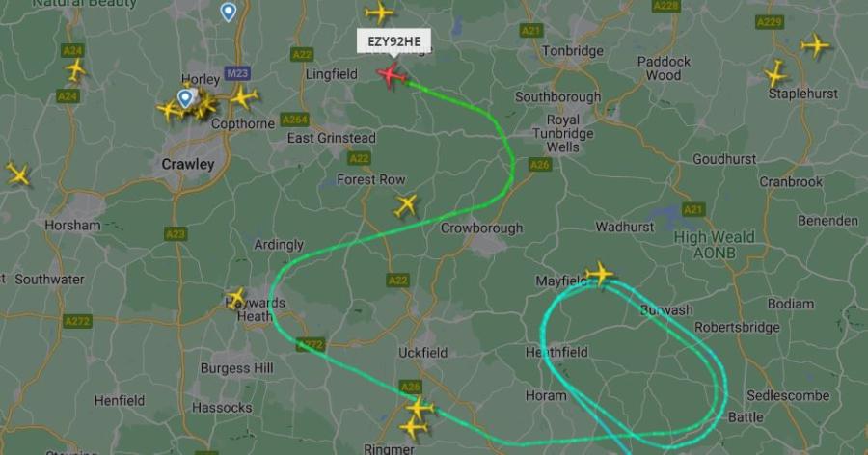This screenshot has height=455, width=868.
Task: Click the plane west of Crawley at left edge
Action: pyautogui.click(x=18, y=174)
